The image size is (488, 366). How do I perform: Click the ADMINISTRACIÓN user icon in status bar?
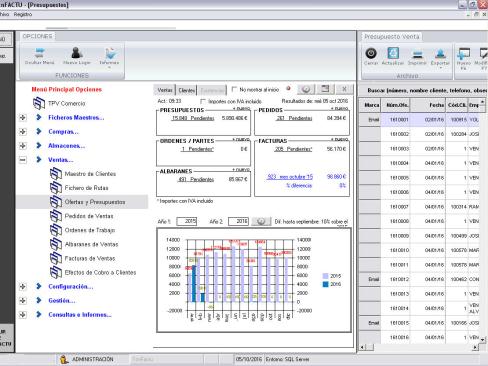pyautogui.click(x=64, y=359)
